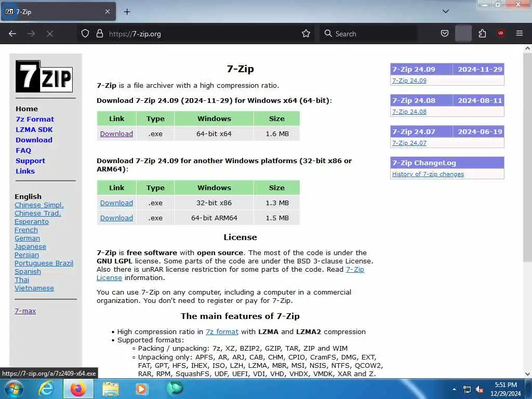The width and height of the screenshot is (532, 399).
Task: Click the browser back arrow
Action: click(12, 34)
